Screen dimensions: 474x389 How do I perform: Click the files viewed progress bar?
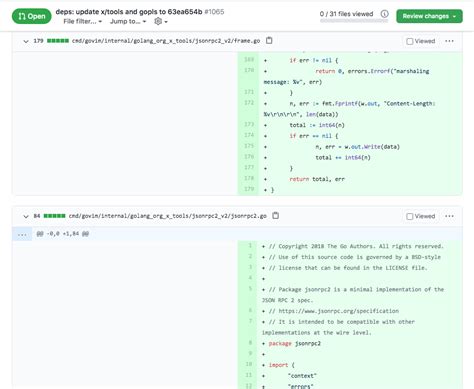(354, 21)
